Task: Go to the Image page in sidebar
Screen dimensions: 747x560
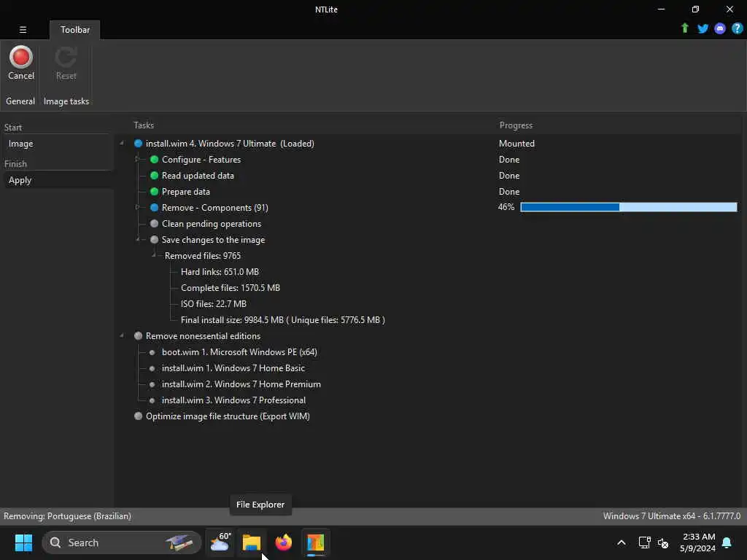Action: (21, 144)
